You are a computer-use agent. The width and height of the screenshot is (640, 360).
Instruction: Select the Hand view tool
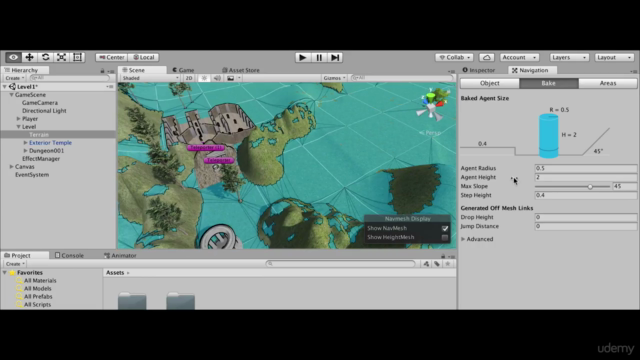tap(13, 57)
